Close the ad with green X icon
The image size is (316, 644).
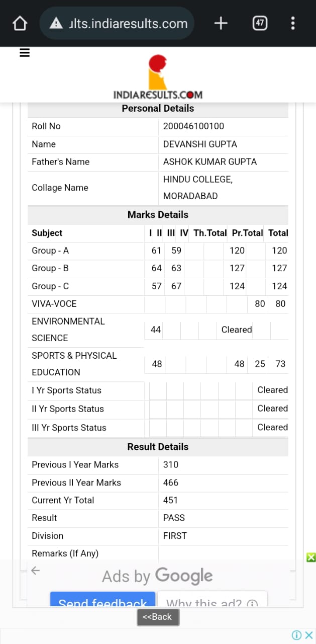click(x=311, y=557)
